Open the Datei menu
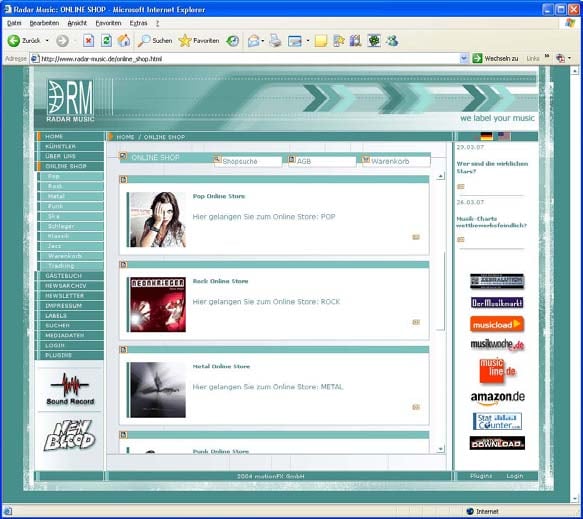The width and height of the screenshot is (583, 519). click(x=14, y=23)
